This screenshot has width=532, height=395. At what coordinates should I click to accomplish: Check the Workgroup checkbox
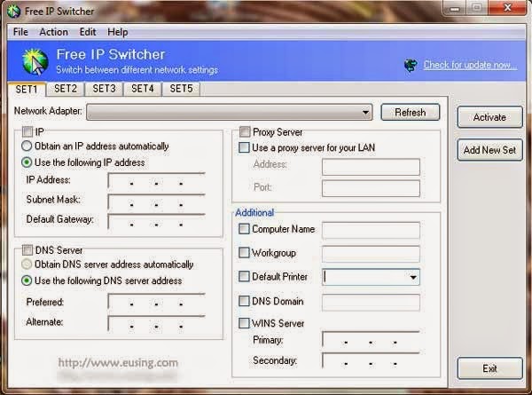[244, 252]
